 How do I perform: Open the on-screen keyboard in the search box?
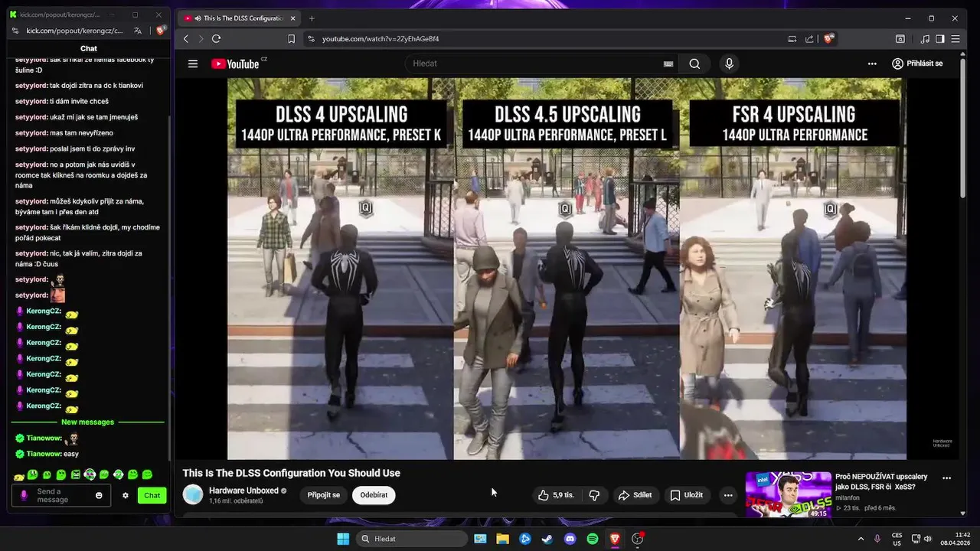[x=668, y=64]
